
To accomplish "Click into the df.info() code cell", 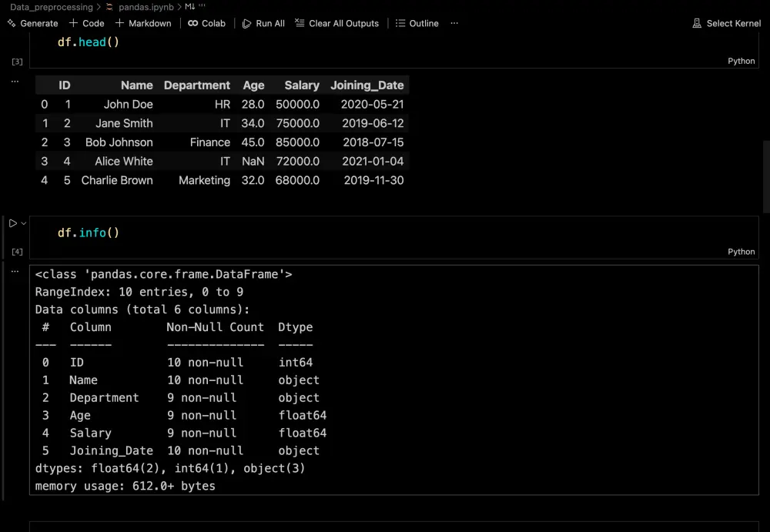I will pos(393,237).
